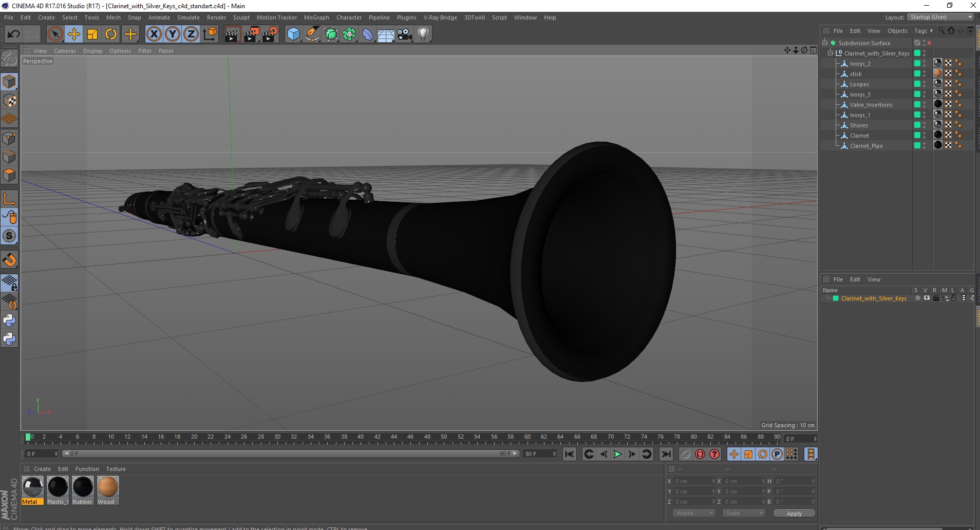Enable Edges mode
980x530 pixels.
click(9, 157)
